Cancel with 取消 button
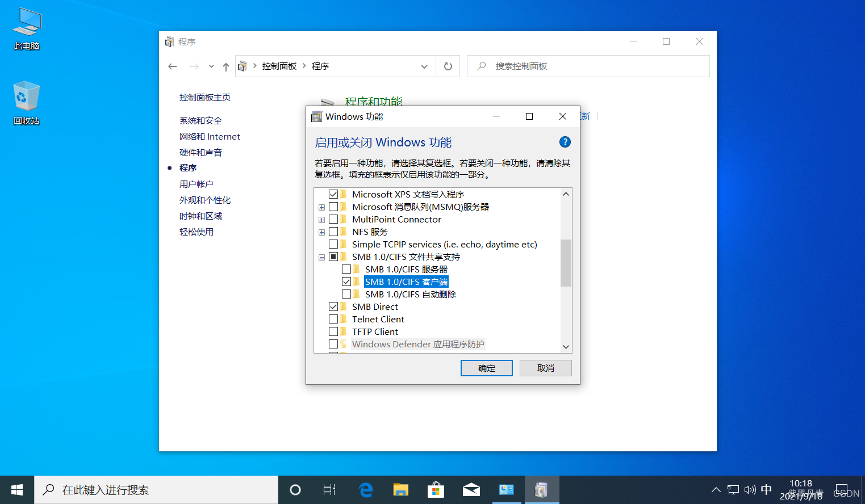 point(546,368)
